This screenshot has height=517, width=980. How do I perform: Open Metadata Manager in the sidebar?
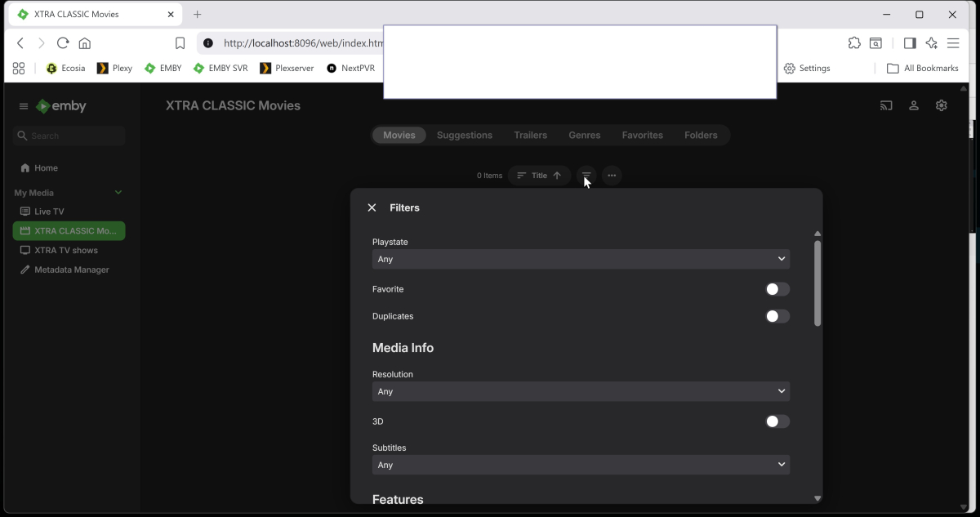click(69, 270)
